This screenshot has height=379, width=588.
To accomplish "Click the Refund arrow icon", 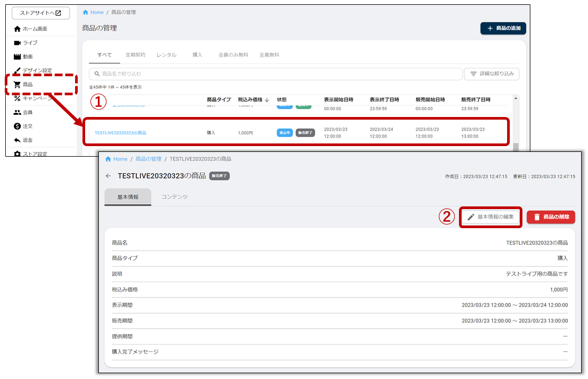I will (17, 140).
